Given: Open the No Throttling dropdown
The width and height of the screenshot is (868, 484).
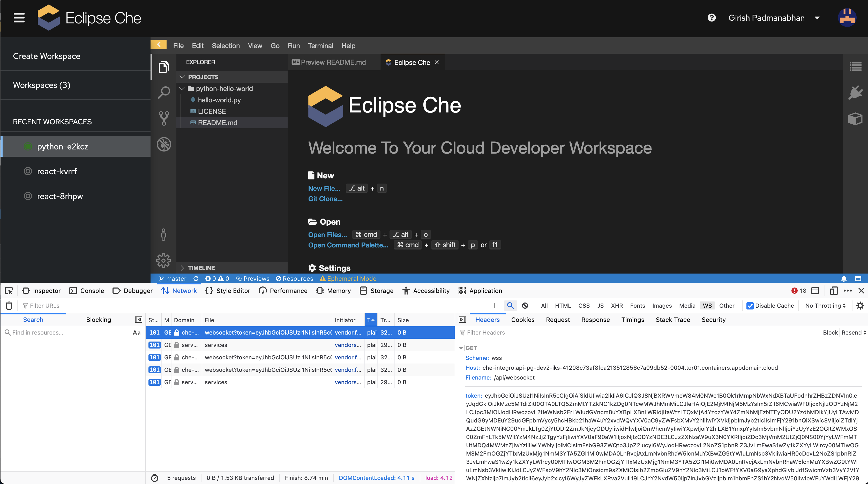Looking at the screenshot, I should coord(825,306).
